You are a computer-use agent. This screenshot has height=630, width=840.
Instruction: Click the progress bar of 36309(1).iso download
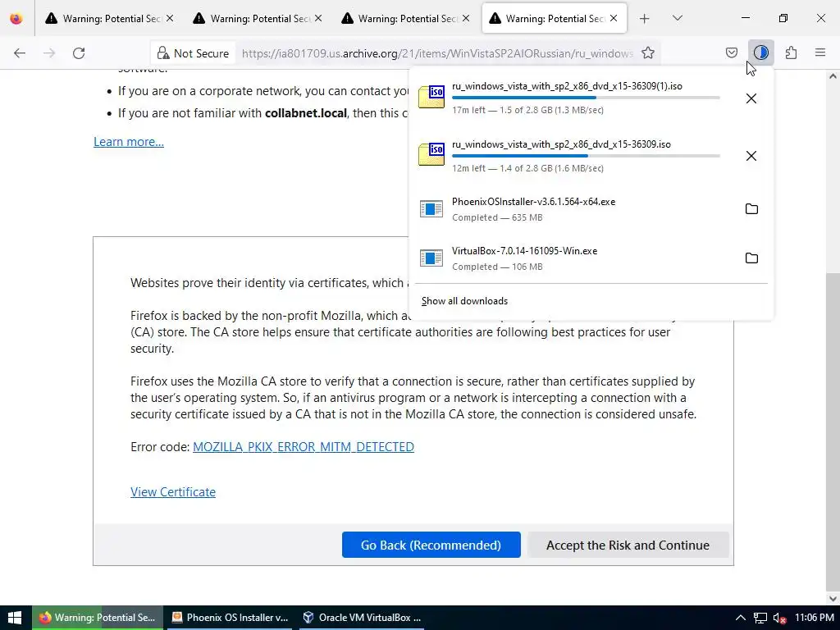[586, 98]
